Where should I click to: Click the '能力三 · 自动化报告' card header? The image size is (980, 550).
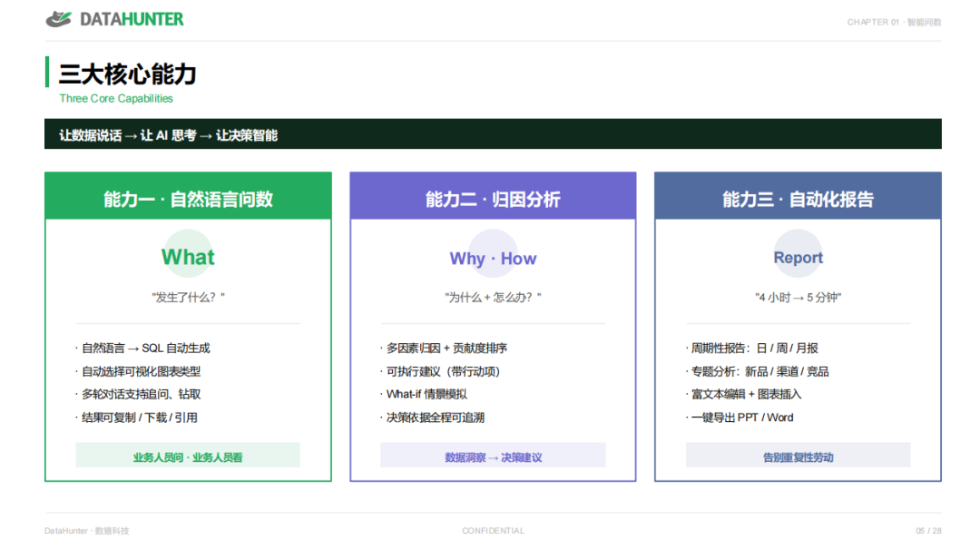point(799,196)
